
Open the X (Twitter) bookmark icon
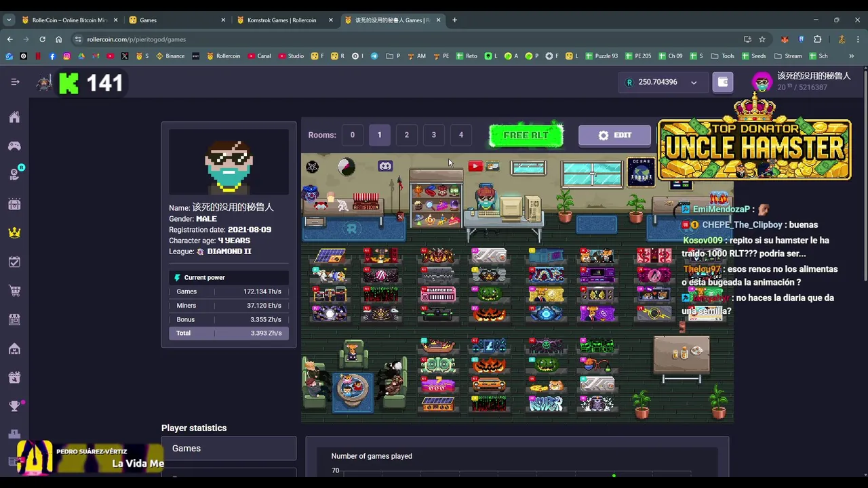[125, 56]
